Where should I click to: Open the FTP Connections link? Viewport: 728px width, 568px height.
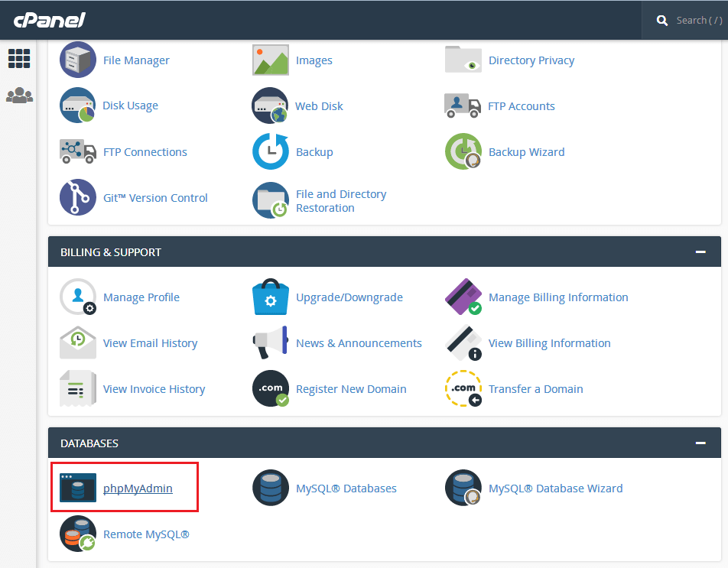click(145, 152)
